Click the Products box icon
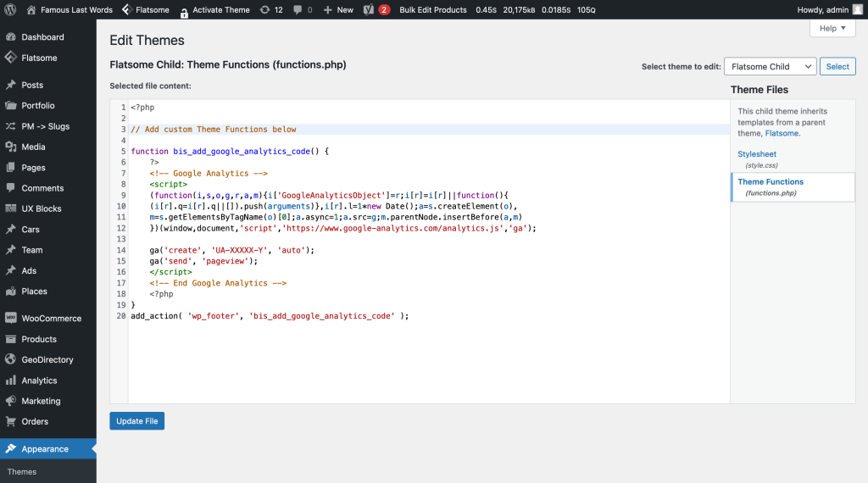 click(10, 339)
